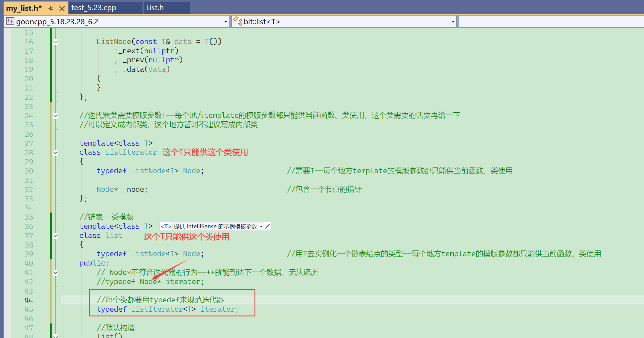644x338 pixels.
Task: Collapse the ListNode constructor at line 16
Action: tap(55, 42)
